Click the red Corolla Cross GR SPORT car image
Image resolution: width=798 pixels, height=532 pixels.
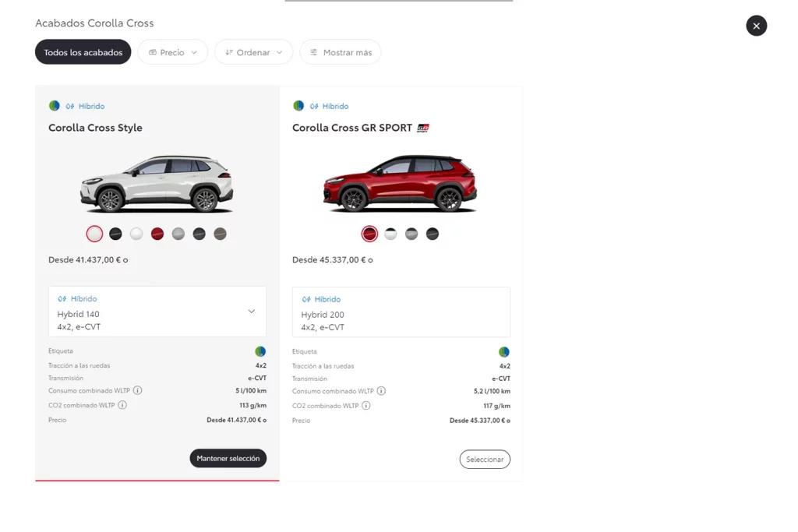pyautogui.click(x=401, y=183)
